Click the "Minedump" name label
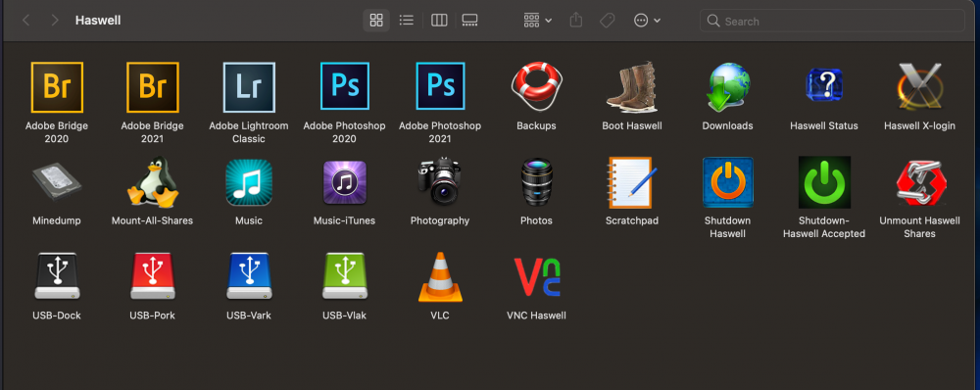Image resolution: width=980 pixels, height=390 pixels. (56, 220)
